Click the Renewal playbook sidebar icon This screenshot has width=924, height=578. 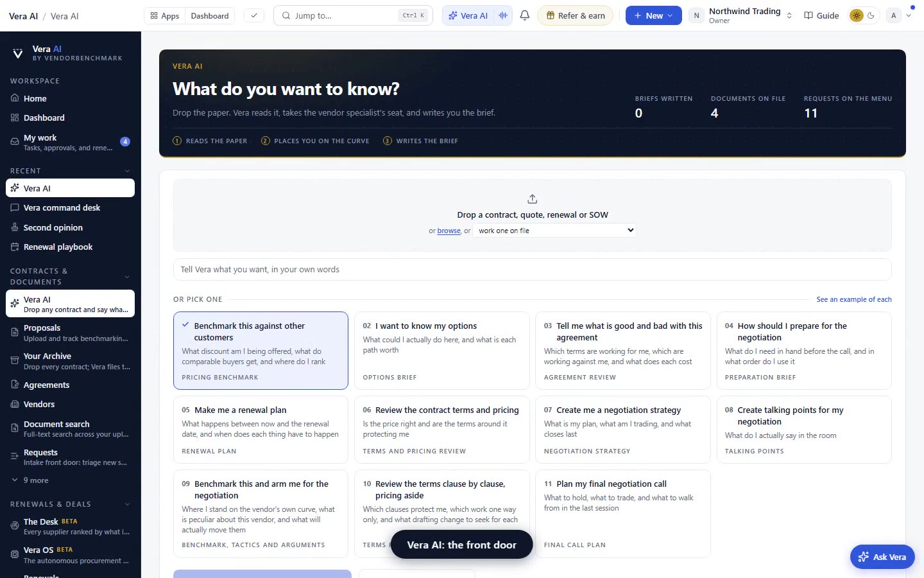(x=15, y=247)
